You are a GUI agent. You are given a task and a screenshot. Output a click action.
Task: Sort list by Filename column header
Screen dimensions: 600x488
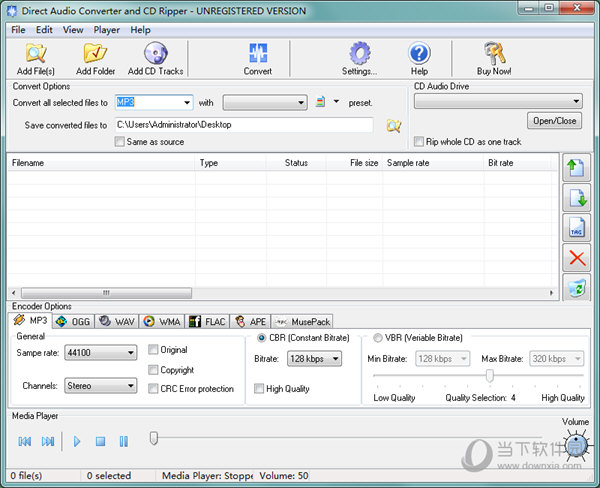click(101, 163)
